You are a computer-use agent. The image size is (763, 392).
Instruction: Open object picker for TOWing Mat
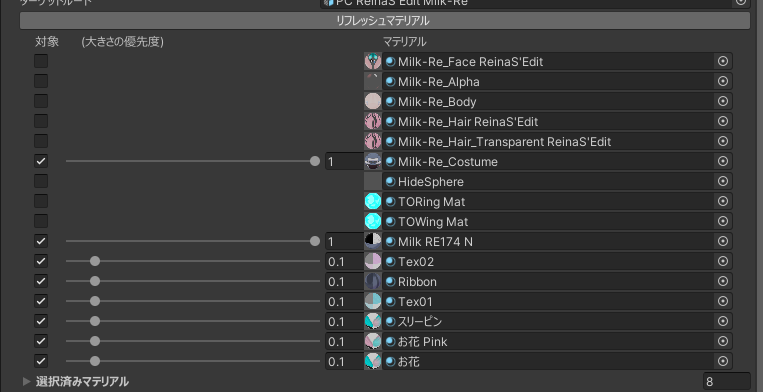[723, 221]
